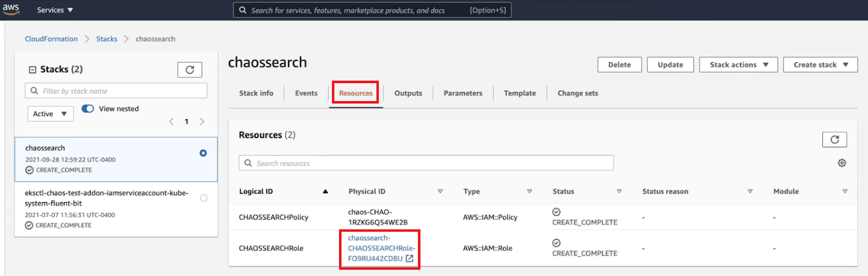The image size is (868, 276).
Task: Sort by Logical ID ascending arrow
Action: 325,191
